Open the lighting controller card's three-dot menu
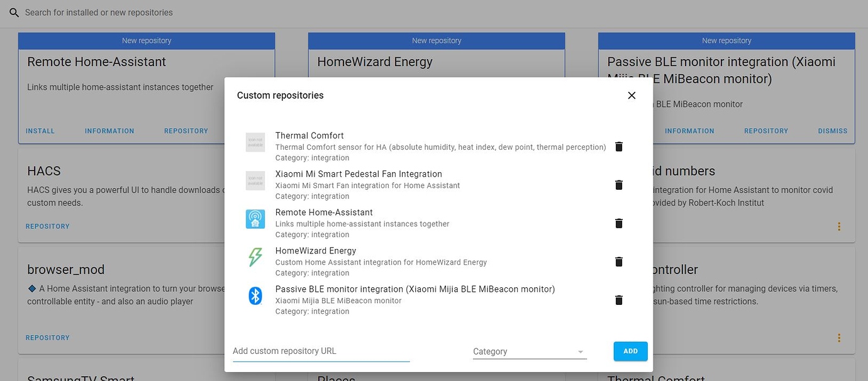This screenshot has width=868, height=381. click(839, 338)
